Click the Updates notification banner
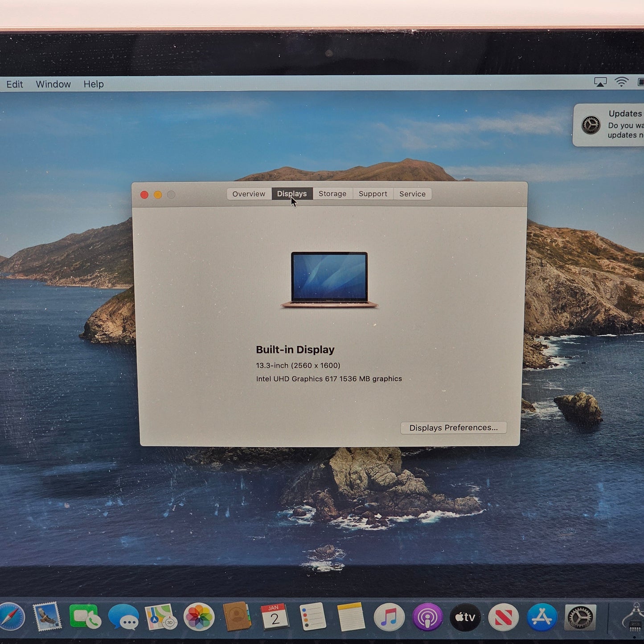 click(x=615, y=125)
